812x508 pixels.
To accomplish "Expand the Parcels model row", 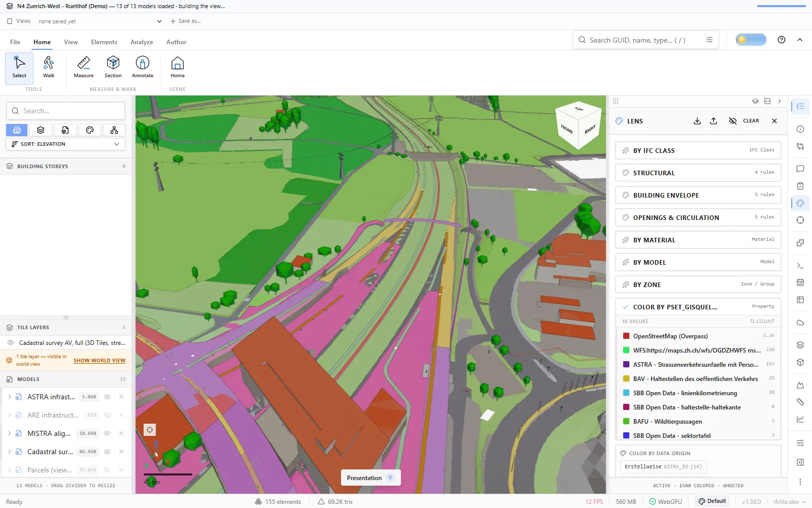I will click(9, 470).
